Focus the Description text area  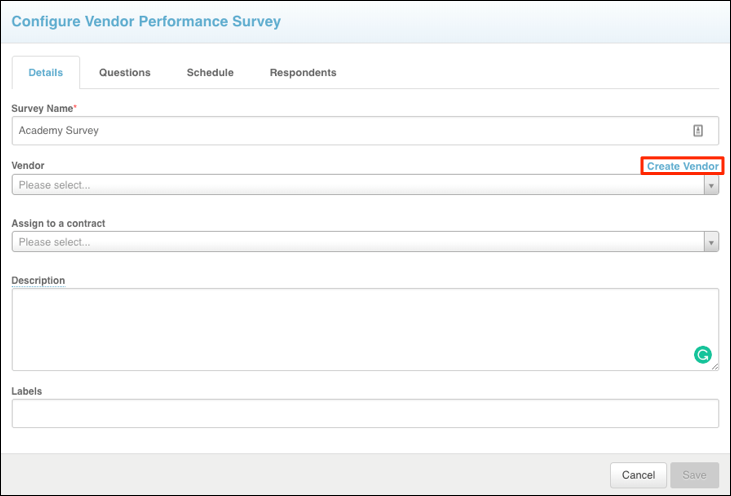click(x=350, y=329)
